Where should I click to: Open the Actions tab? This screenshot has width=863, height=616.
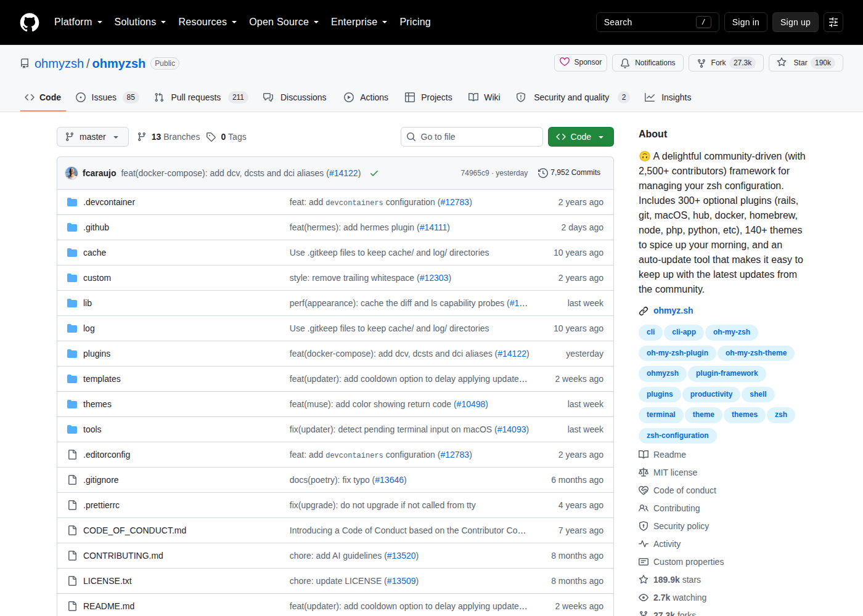(366, 97)
